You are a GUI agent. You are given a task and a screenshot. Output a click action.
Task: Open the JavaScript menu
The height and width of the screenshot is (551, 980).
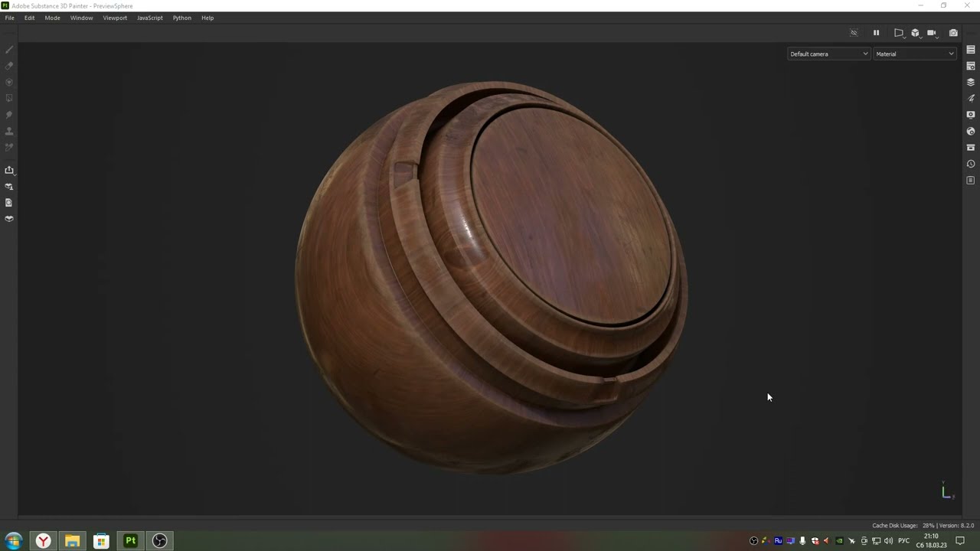click(x=149, y=18)
